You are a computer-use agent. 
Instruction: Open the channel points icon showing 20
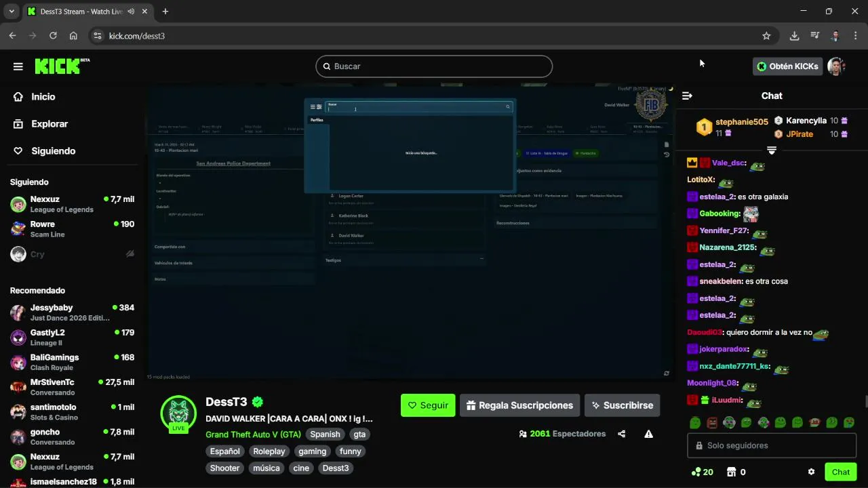tap(702, 472)
